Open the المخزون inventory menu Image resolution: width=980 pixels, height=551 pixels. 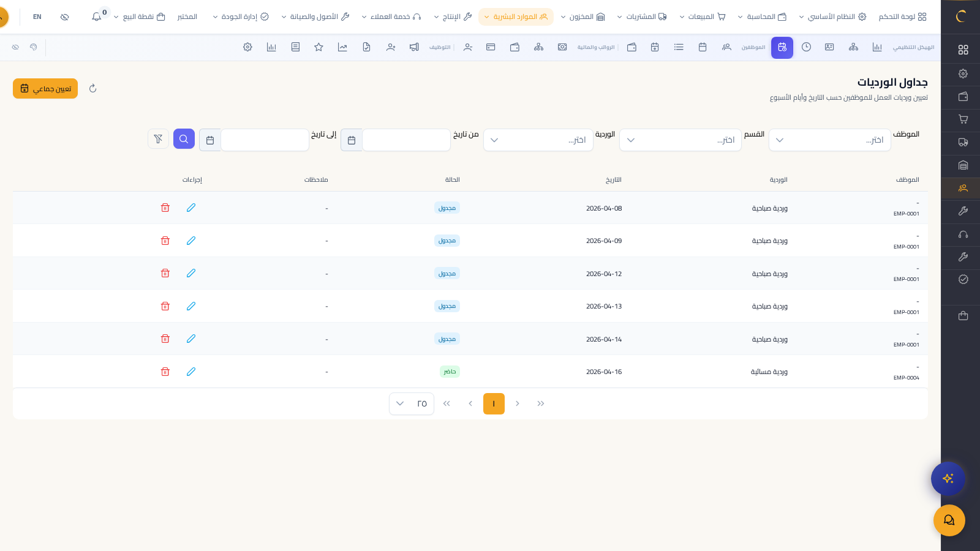coord(582,17)
